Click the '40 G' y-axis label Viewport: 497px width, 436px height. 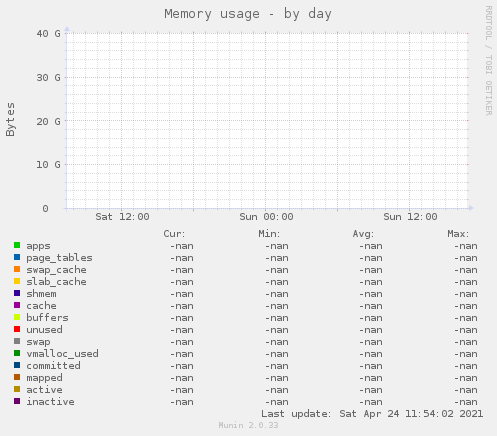click(x=48, y=34)
